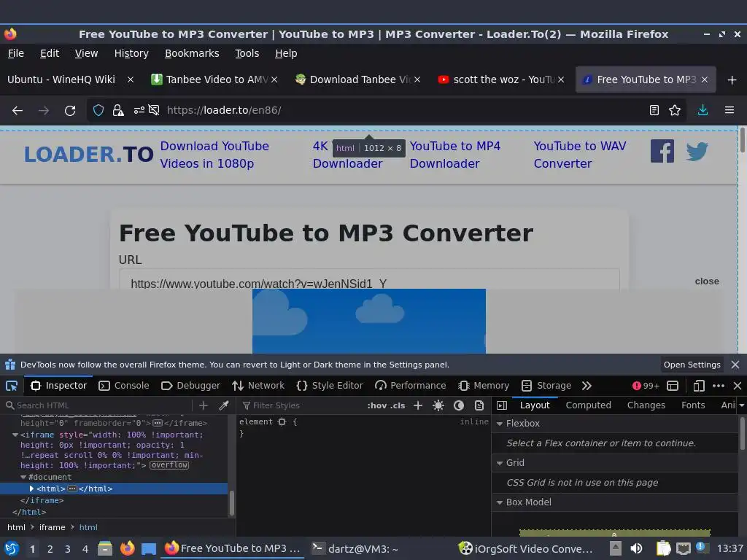Open the Network panel
Viewport: 747px width, 560px height.
pyautogui.click(x=258, y=386)
